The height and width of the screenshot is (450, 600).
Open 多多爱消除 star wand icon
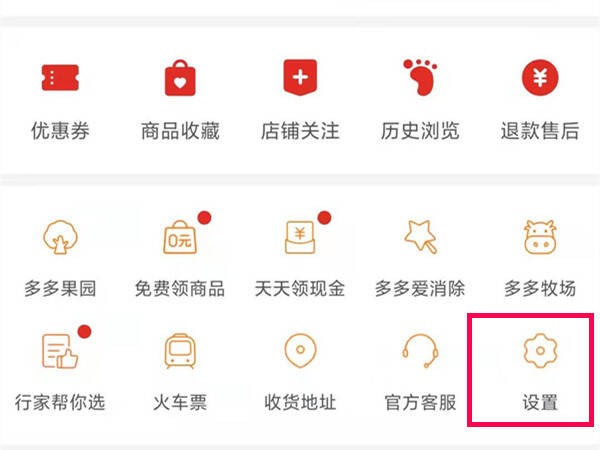coord(421,237)
